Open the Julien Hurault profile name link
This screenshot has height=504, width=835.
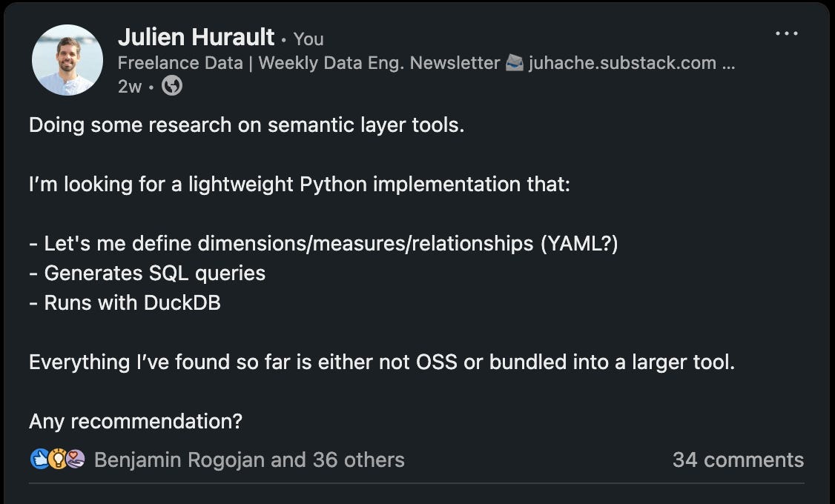[x=196, y=37]
